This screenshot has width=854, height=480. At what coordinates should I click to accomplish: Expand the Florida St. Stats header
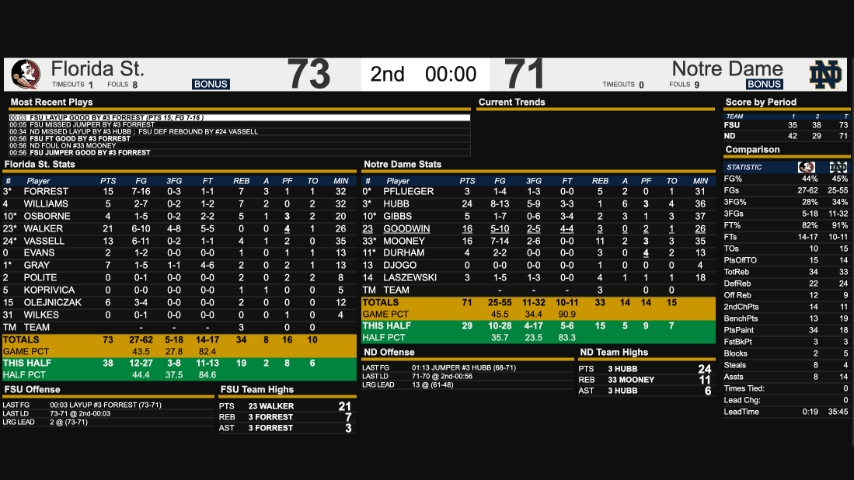39,164
